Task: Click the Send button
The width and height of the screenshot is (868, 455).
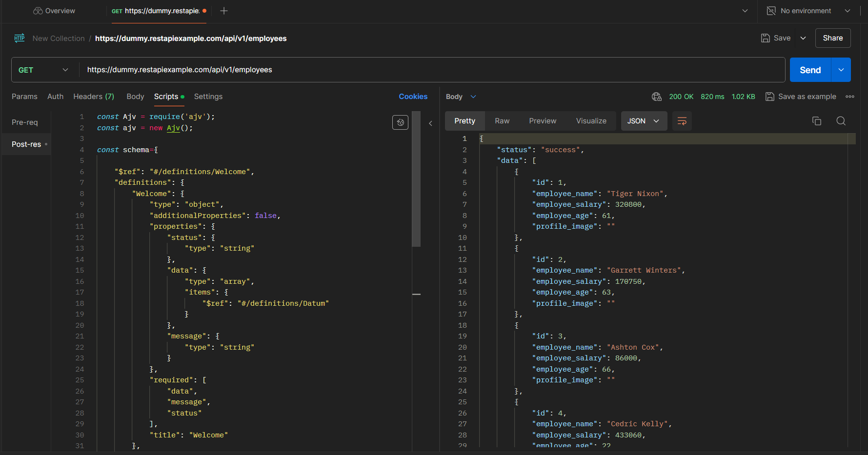Action: (809, 70)
